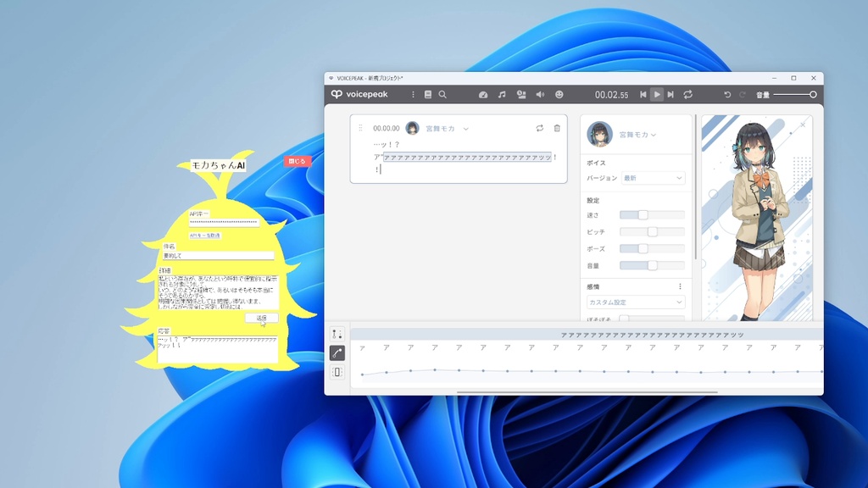Open the narrator character settings icon

pos(521,95)
